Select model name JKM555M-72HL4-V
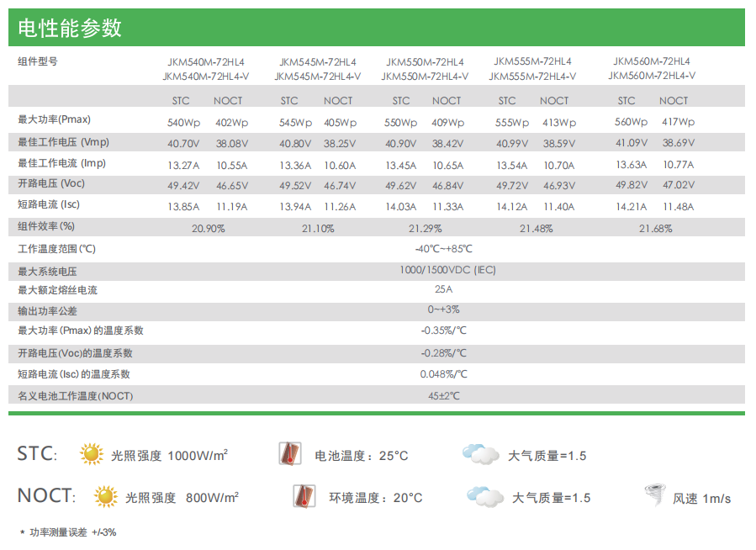Viewport: 756px width, 550px height. coord(532,77)
